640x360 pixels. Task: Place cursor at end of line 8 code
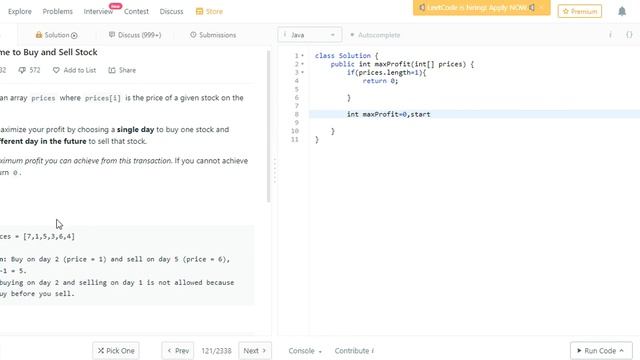point(431,114)
